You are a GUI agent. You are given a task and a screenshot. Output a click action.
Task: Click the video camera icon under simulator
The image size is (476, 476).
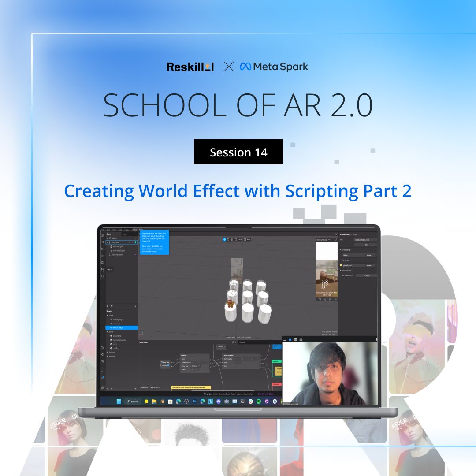click(320, 299)
